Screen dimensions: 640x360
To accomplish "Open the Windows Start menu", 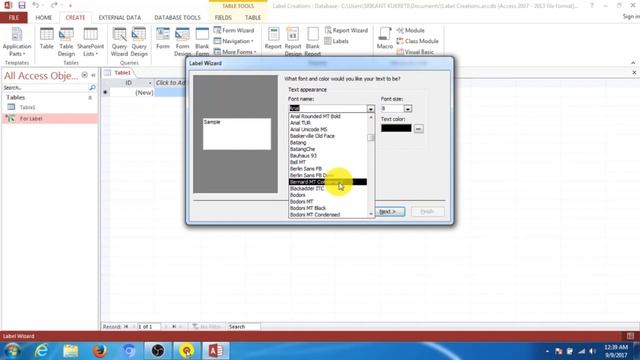I will 13,351.
